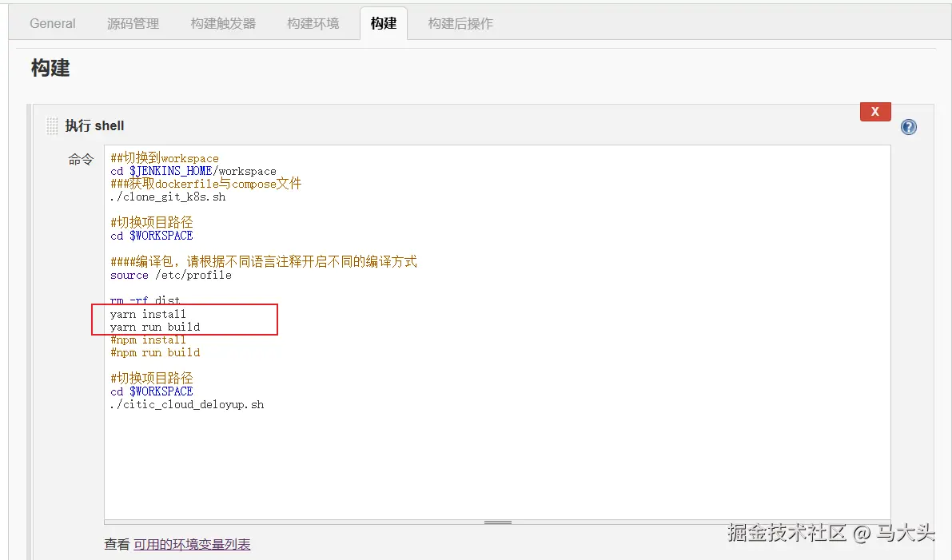Switch to the General tab
The height and width of the screenshot is (560, 952).
[x=51, y=23]
